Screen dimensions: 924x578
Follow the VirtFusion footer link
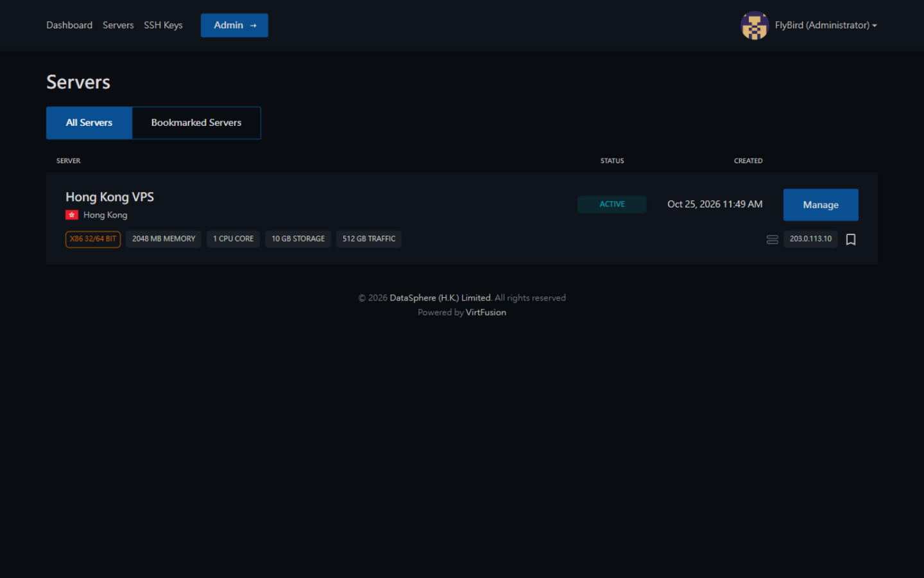coord(486,312)
